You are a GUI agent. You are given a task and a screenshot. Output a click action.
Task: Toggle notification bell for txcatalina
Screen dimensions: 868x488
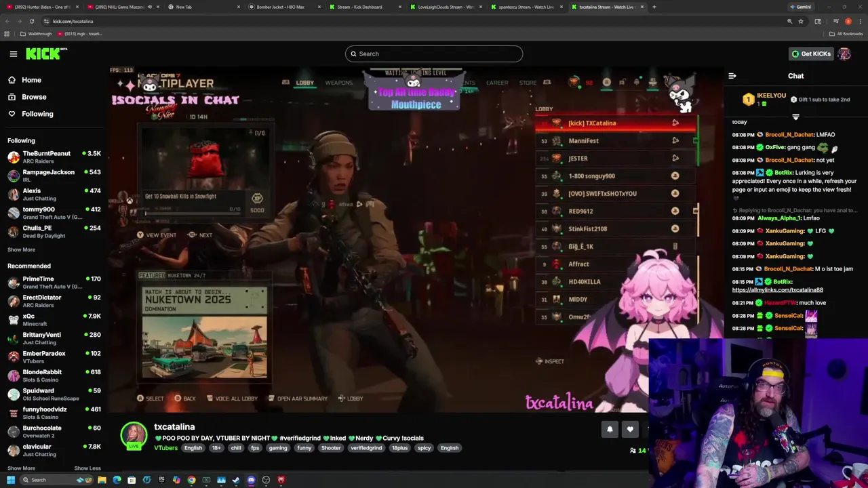coord(610,428)
